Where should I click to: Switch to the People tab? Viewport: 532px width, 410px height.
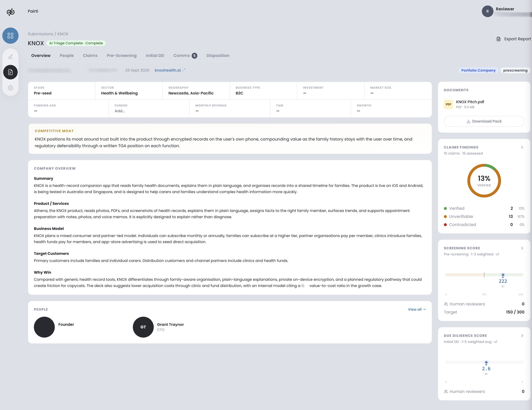click(x=67, y=56)
